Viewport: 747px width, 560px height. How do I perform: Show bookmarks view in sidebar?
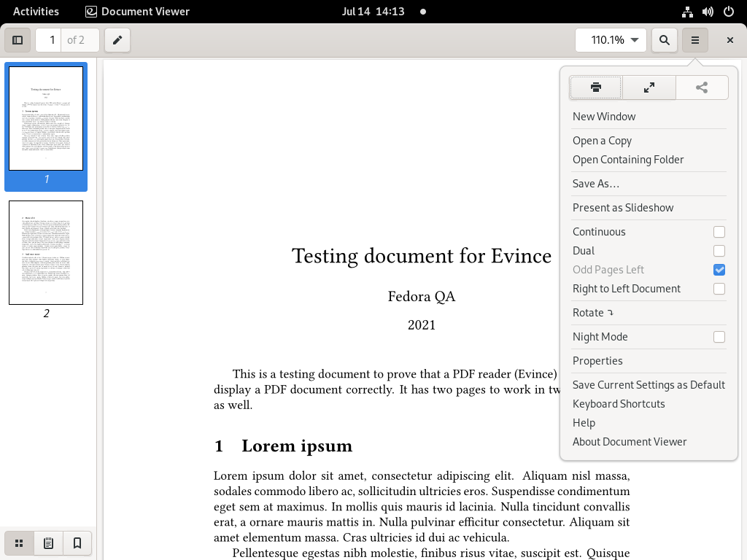point(77,543)
